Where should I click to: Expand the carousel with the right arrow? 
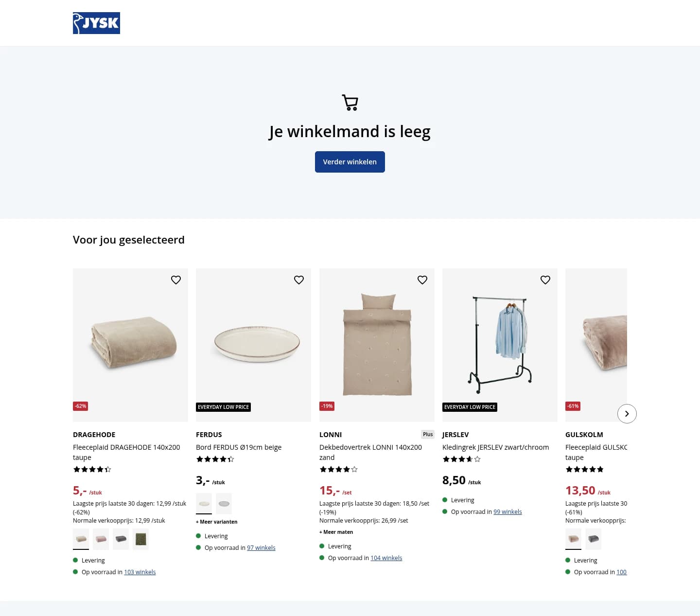pyautogui.click(x=627, y=414)
